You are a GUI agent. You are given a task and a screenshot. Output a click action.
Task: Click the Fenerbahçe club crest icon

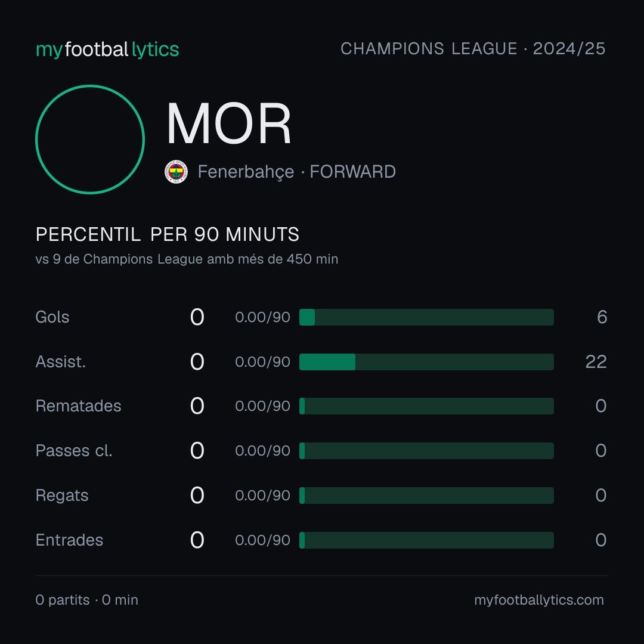pos(176,172)
